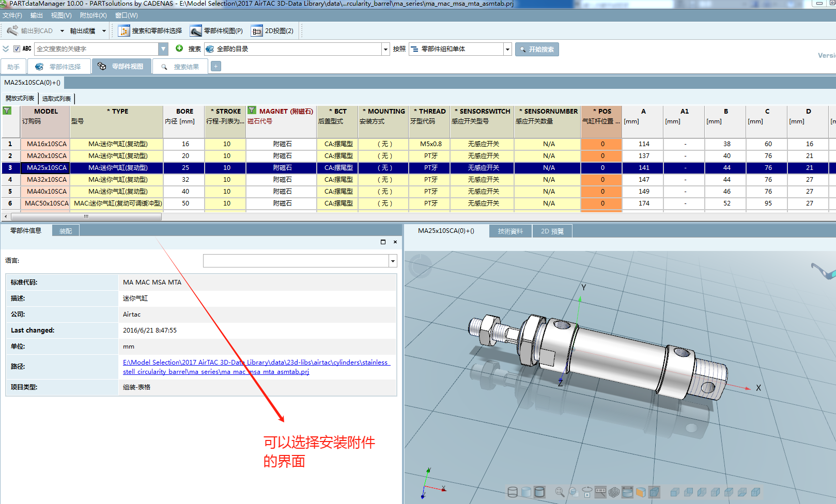
Task: Toggle the orange section cut view icon
Action: click(x=641, y=492)
